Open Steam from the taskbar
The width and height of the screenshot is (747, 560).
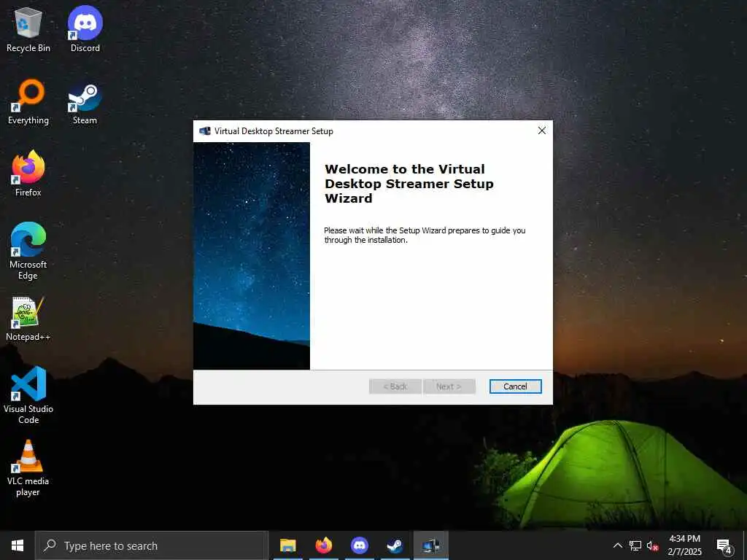[395, 545]
